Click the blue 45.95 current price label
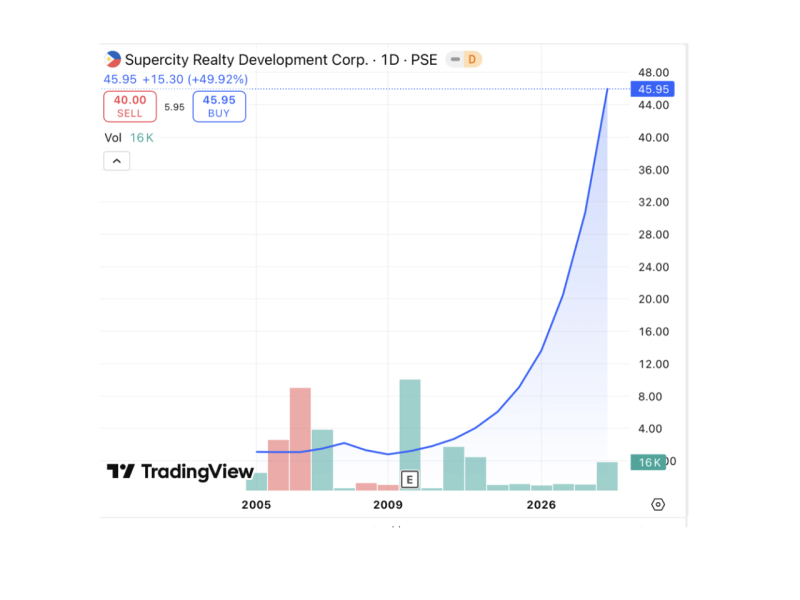 652,89
